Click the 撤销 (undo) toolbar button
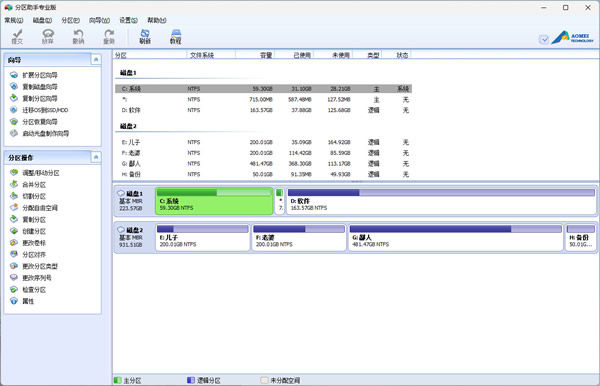Screen dimensions: 600x386 pyautogui.click(x=78, y=37)
